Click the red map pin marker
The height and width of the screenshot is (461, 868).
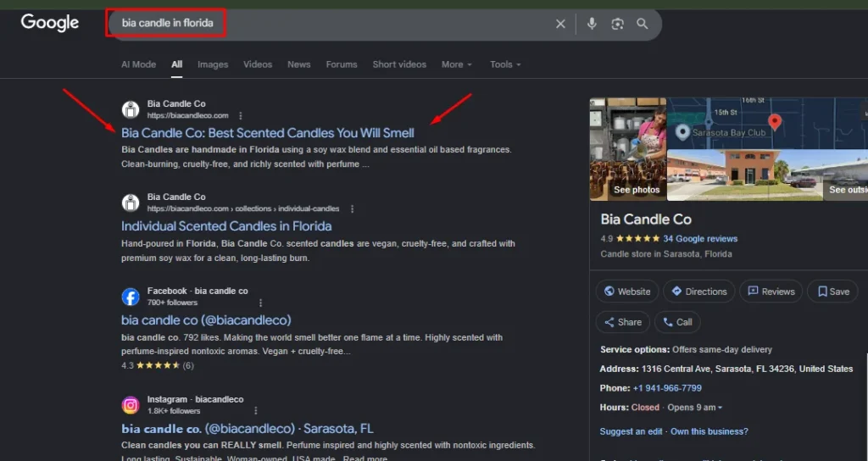[775, 122]
